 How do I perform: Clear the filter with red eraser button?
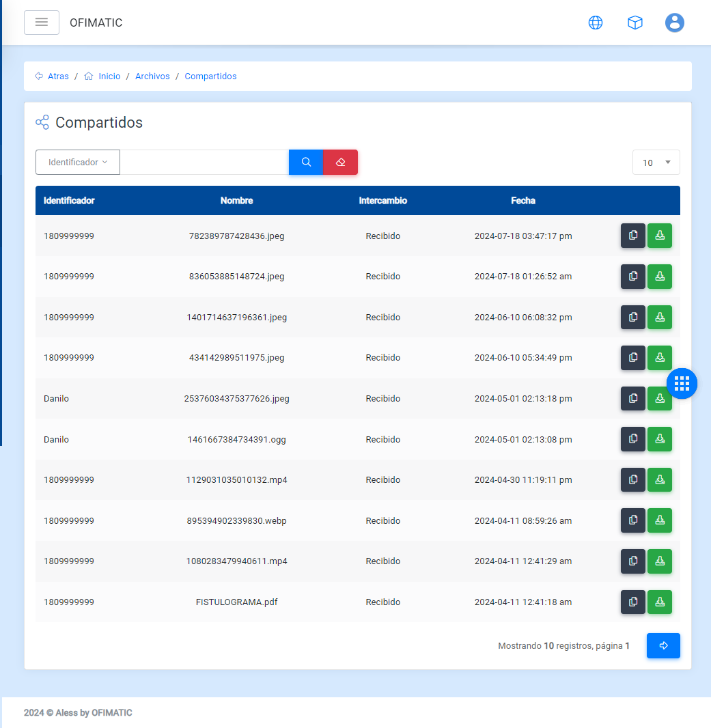pos(340,163)
